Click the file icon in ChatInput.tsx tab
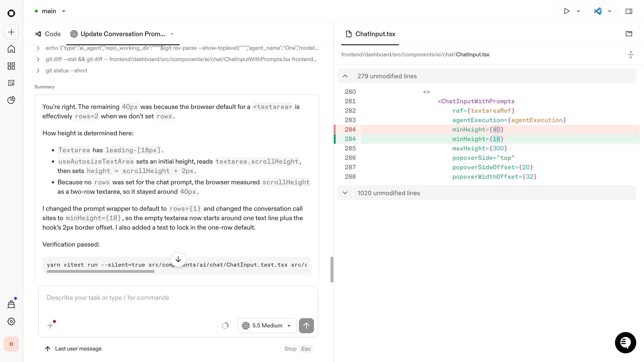644x362 pixels. point(349,34)
